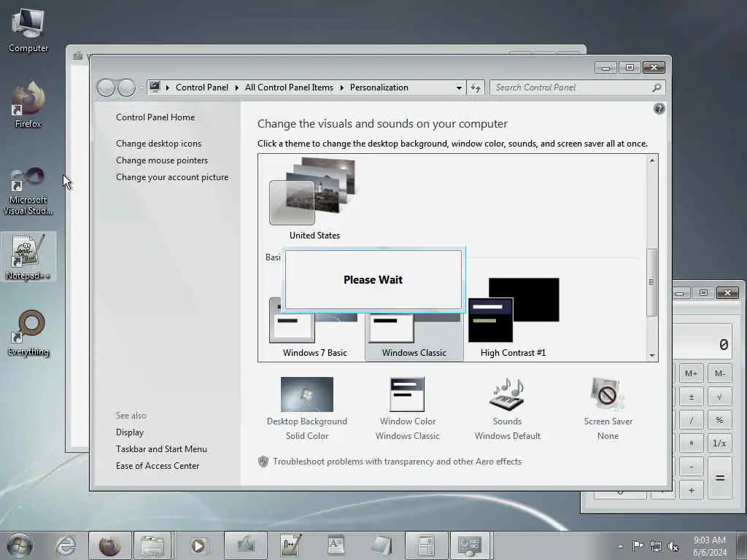Click the Forward navigation arrow button
The width and height of the screenshot is (747, 560).
click(x=126, y=87)
